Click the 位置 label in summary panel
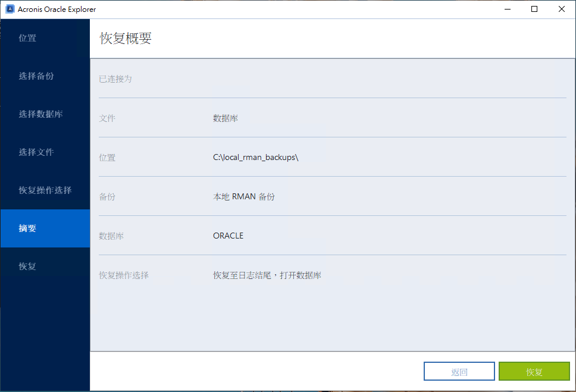The image size is (576, 392). [x=107, y=158]
